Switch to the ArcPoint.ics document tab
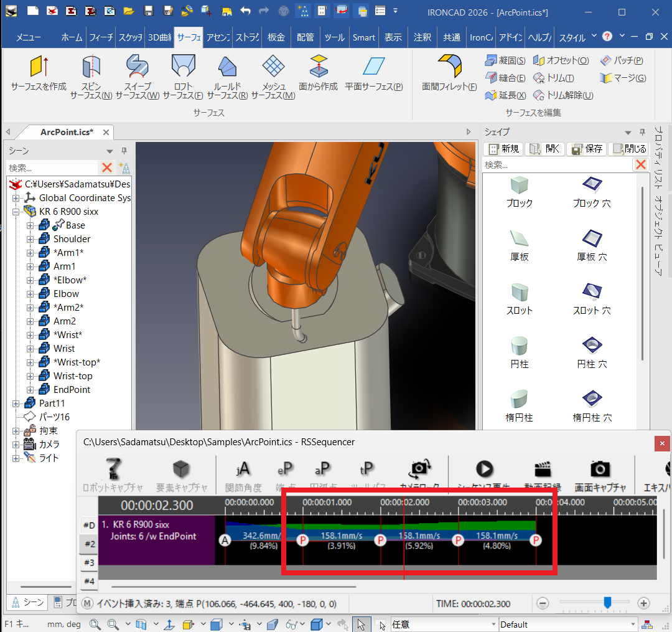Image resolution: width=672 pixels, height=632 pixels. coord(67,132)
